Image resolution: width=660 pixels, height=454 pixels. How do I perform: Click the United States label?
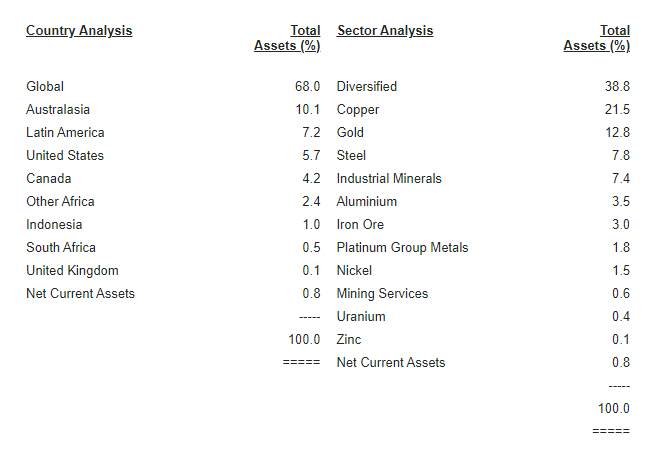click(x=65, y=156)
